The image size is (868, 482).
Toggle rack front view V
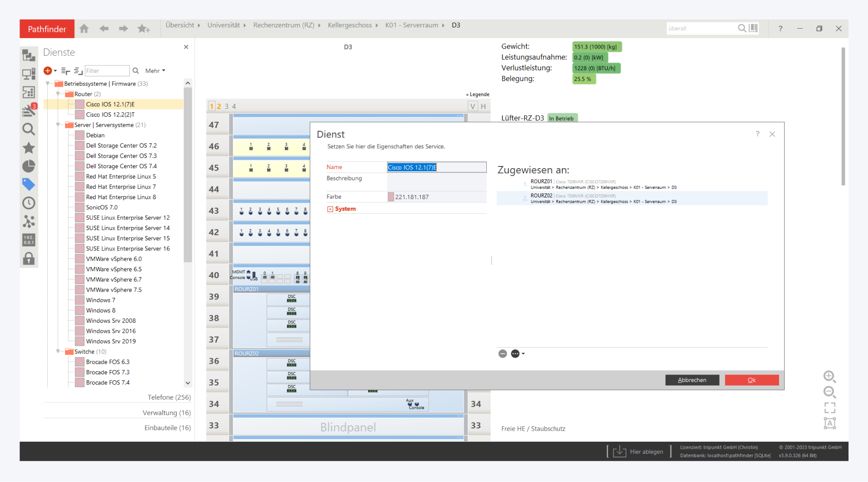click(x=473, y=106)
